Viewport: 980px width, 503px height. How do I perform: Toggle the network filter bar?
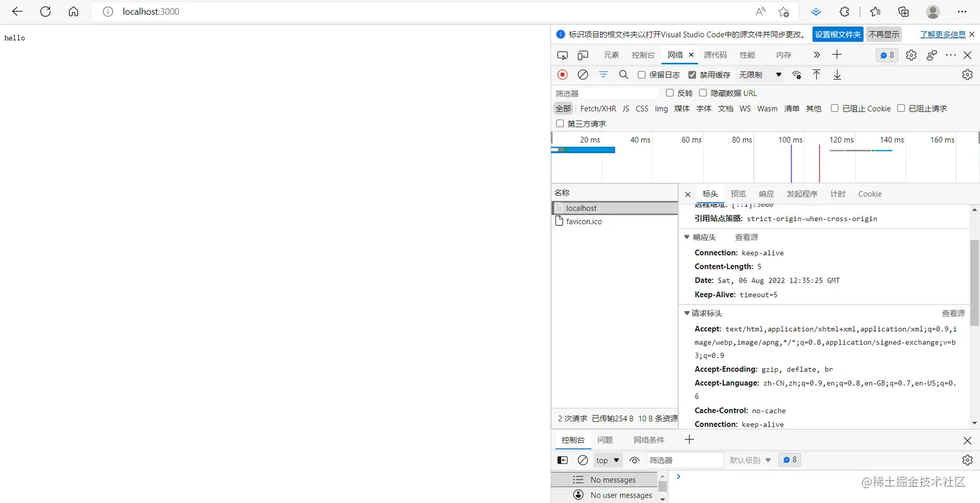603,75
